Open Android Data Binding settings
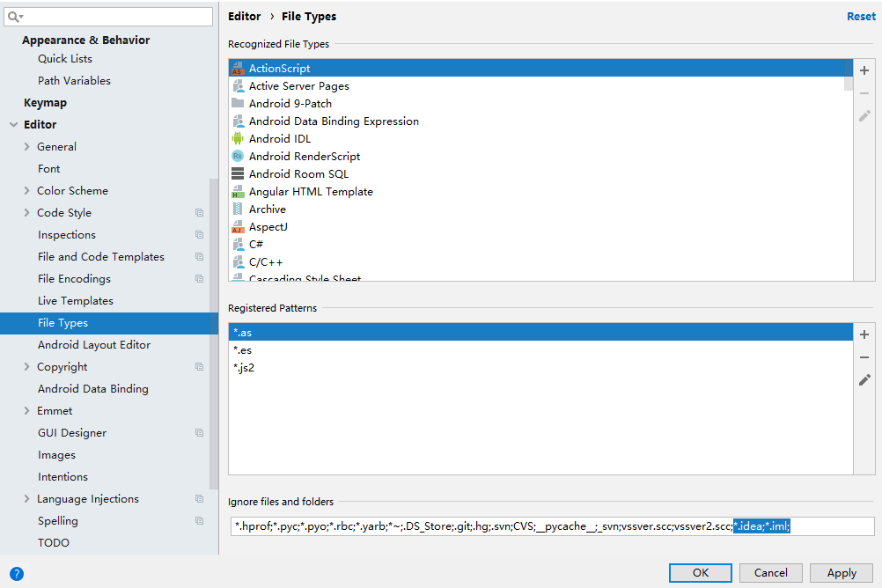 (93, 389)
